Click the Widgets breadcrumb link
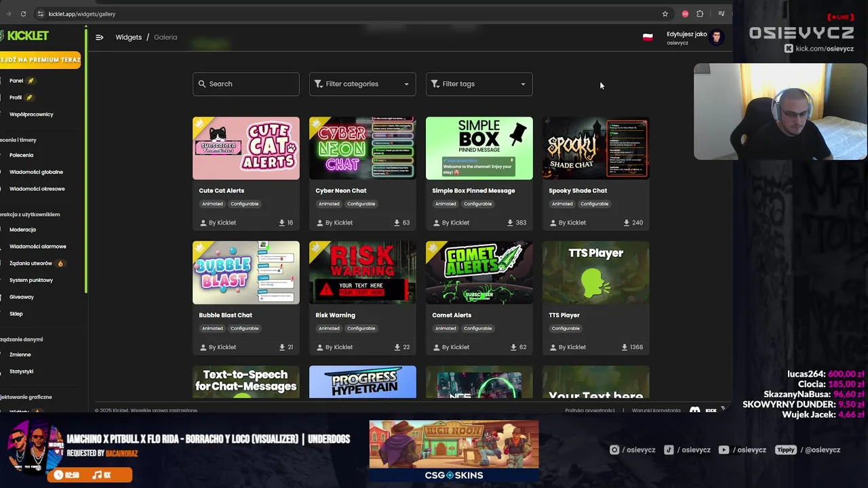868x488 pixels. tap(128, 37)
